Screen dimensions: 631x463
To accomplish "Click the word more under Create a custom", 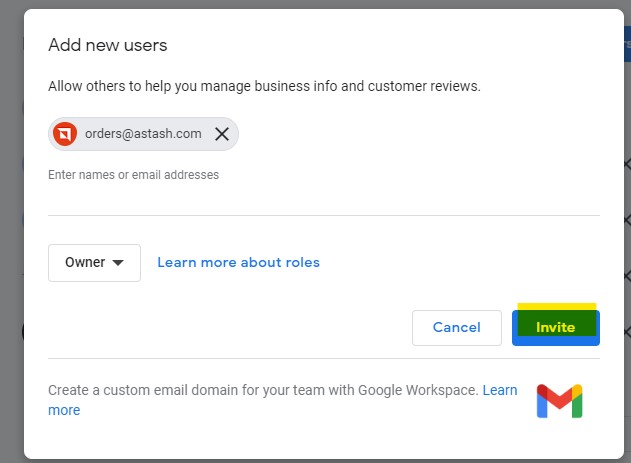I will point(64,410).
